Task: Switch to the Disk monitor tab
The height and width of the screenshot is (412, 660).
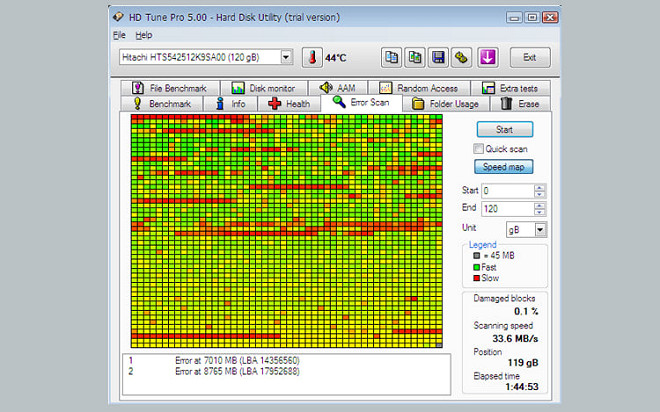Action: point(263,88)
